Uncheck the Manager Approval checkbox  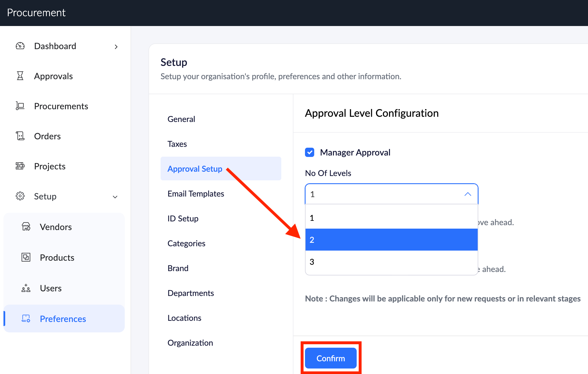(310, 152)
